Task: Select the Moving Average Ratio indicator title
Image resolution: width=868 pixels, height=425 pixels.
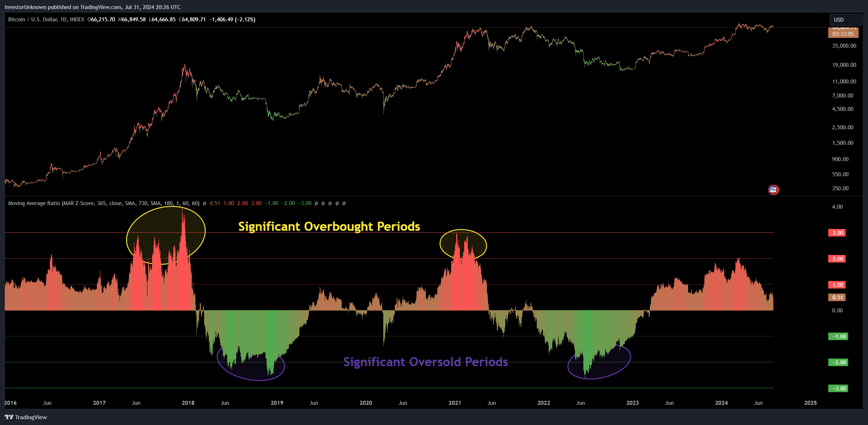Action: (104, 203)
